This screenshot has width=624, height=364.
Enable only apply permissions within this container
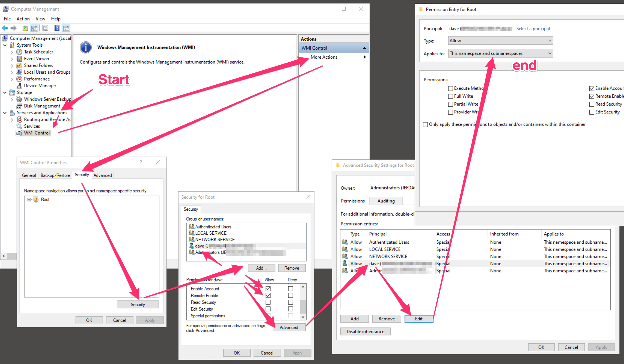coord(425,124)
